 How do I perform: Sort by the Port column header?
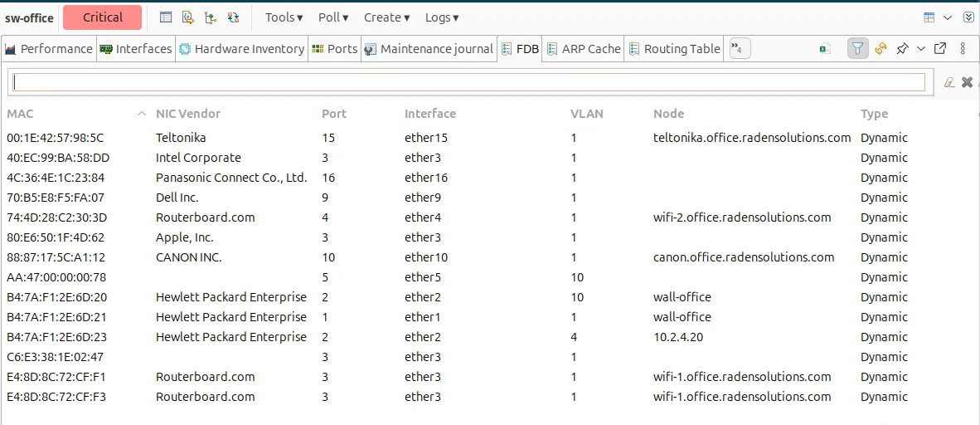click(x=334, y=114)
